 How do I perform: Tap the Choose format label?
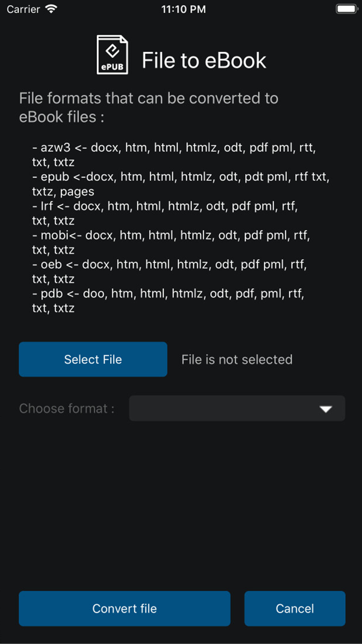coord(67,408)
